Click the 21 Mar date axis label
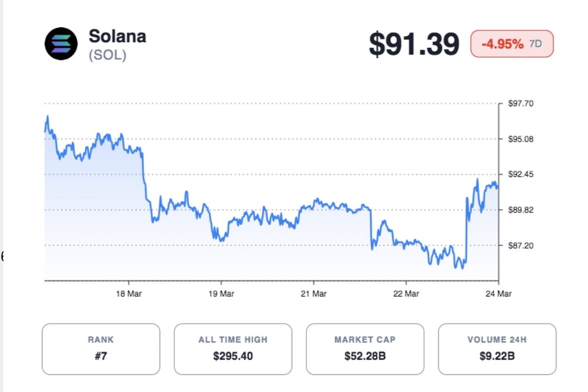588x392 pixels. (313, 294)
